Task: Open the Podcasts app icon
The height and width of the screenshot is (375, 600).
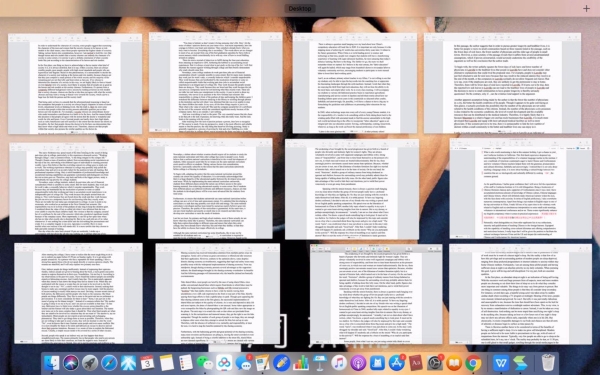Action: 358,362
